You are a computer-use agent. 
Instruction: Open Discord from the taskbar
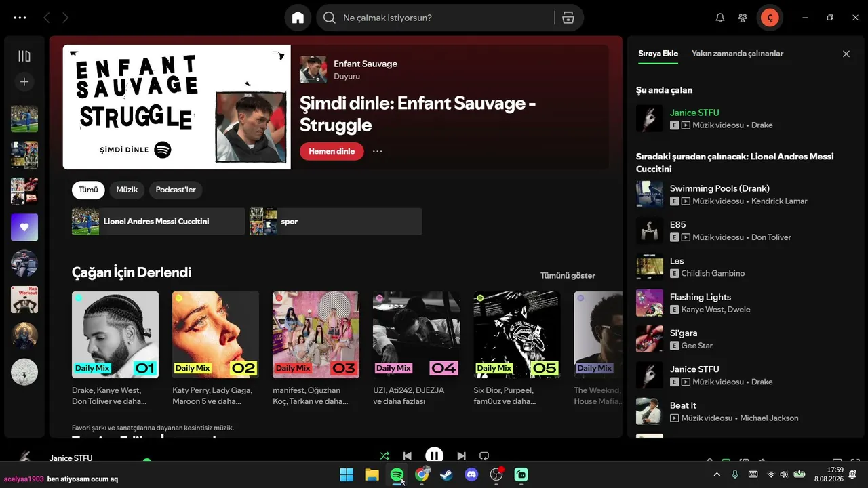(471, 474)
